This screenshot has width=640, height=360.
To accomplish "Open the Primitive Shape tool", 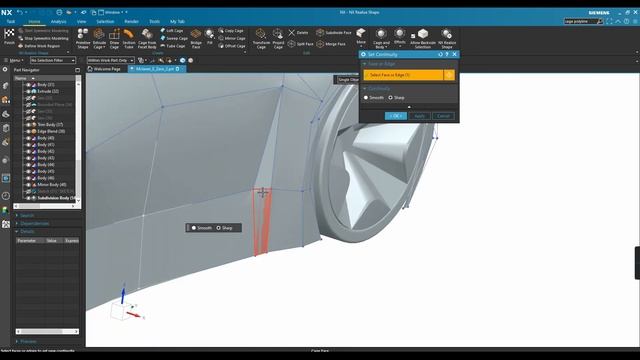I will (x=83, y=38).
